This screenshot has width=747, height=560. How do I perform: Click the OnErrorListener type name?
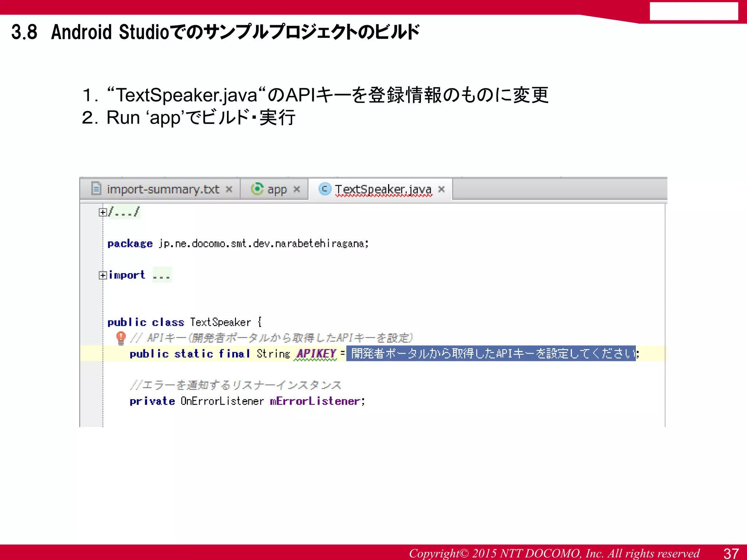tap(222, 401)
